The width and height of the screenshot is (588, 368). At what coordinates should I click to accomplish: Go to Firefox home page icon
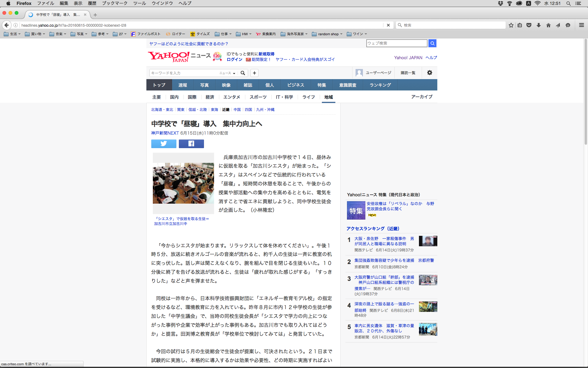[548, 25]
